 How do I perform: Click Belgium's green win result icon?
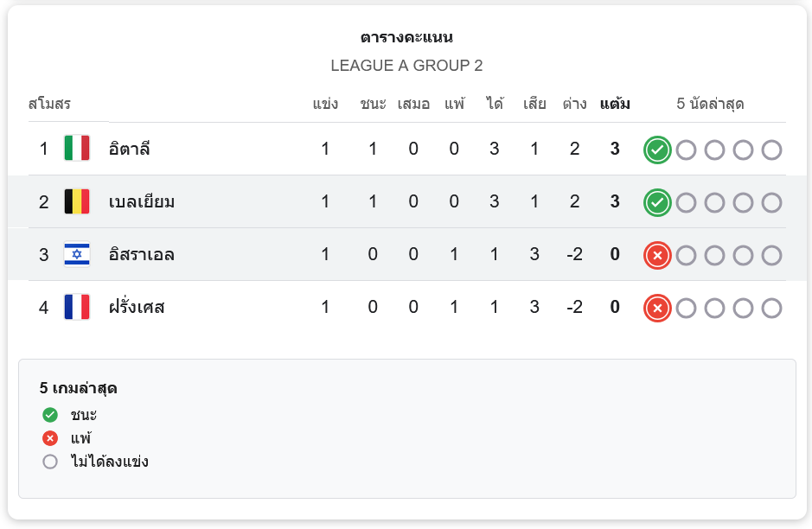pos(657,203)
